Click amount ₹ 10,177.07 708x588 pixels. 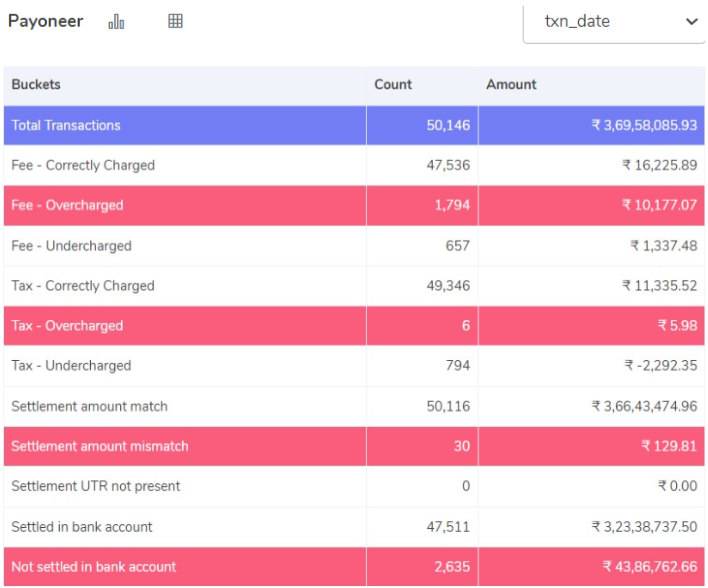coord(660,205)
